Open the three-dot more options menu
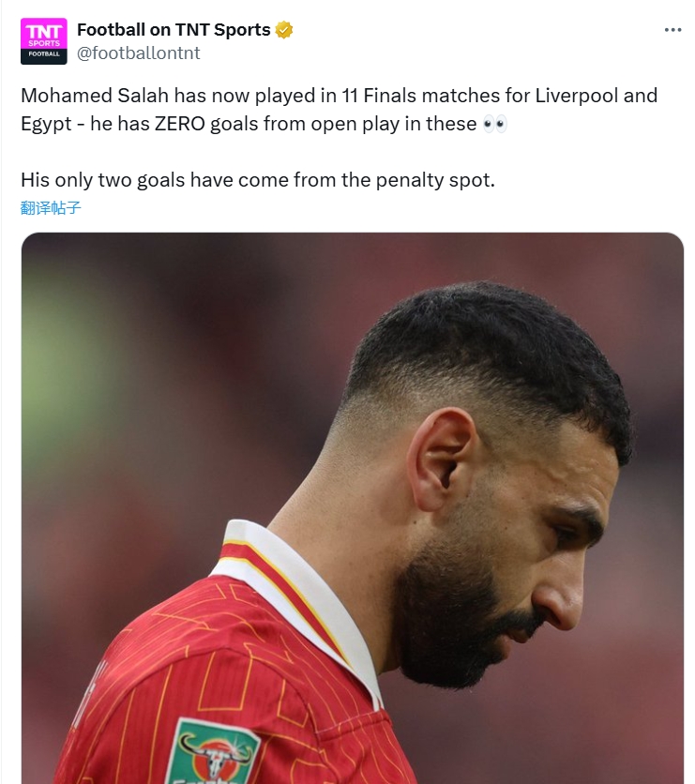 point(672,30)
